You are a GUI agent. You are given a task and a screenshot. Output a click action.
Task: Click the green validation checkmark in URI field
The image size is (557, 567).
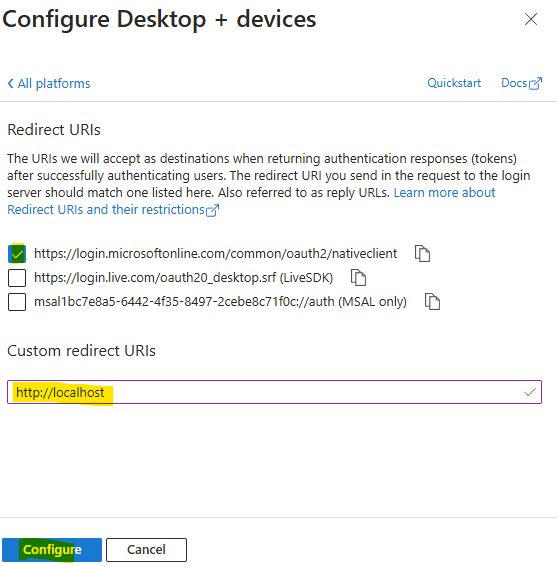530,392
